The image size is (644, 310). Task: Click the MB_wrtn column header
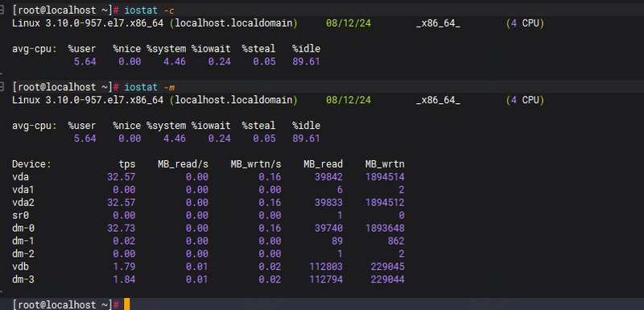point(385,164)
